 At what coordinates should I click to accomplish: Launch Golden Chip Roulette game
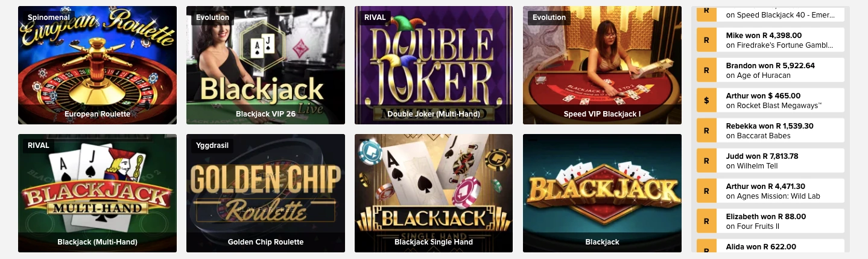(265, 193)
